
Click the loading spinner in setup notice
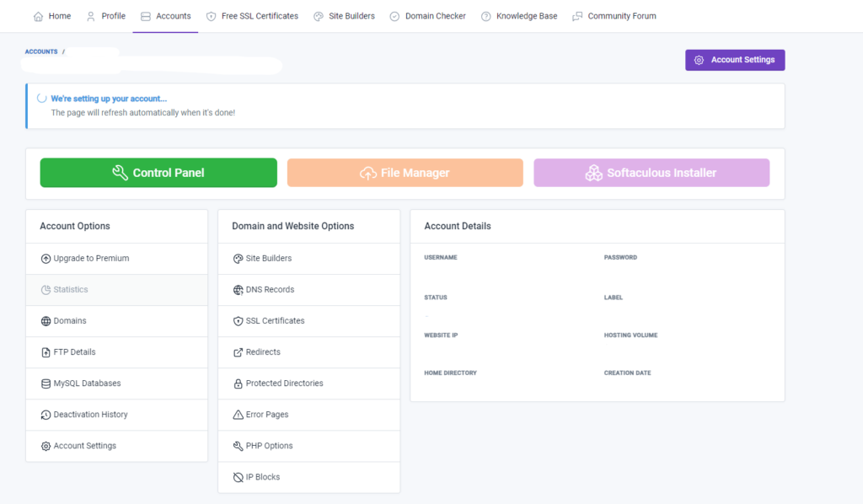(42, 99)
